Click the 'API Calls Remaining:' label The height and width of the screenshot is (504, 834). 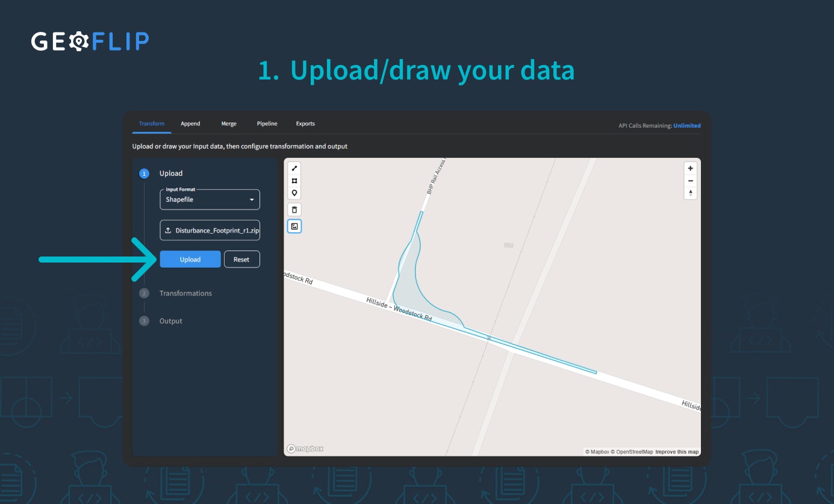coord(645,126)
